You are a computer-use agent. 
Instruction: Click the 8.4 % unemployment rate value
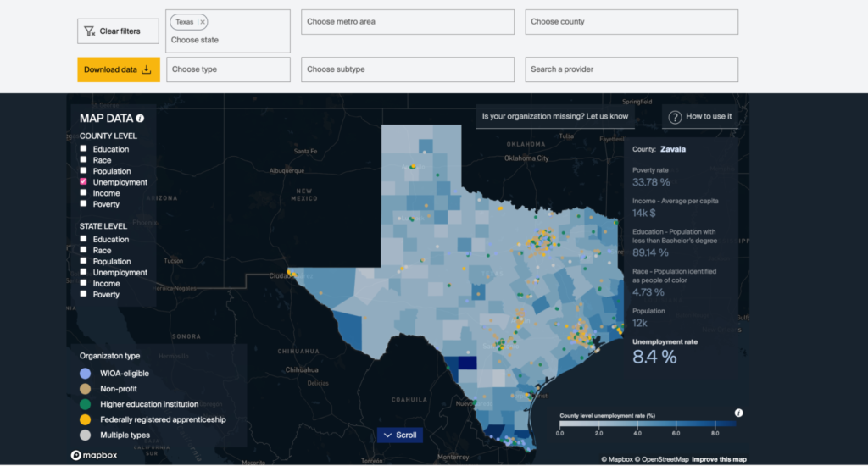[654, 357]
